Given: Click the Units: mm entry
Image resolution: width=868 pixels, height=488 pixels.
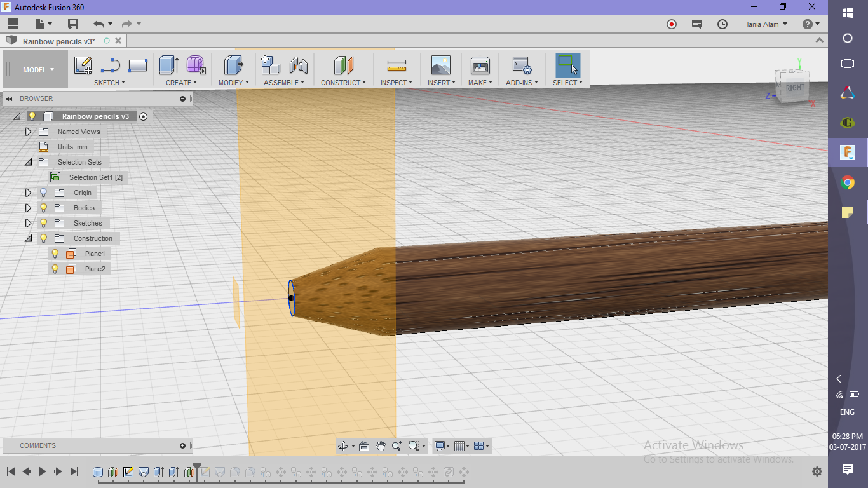Looking at the screenshot, I should (72, 147).
